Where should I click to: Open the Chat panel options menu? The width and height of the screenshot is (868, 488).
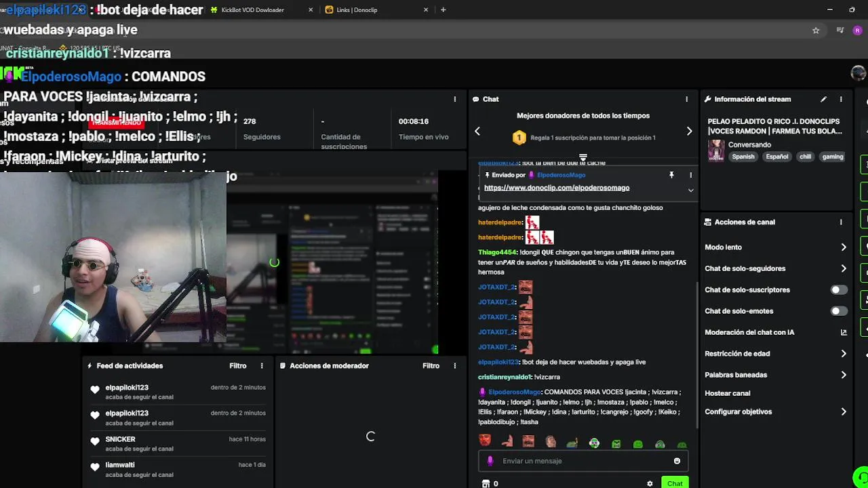[x=686, y=99]
